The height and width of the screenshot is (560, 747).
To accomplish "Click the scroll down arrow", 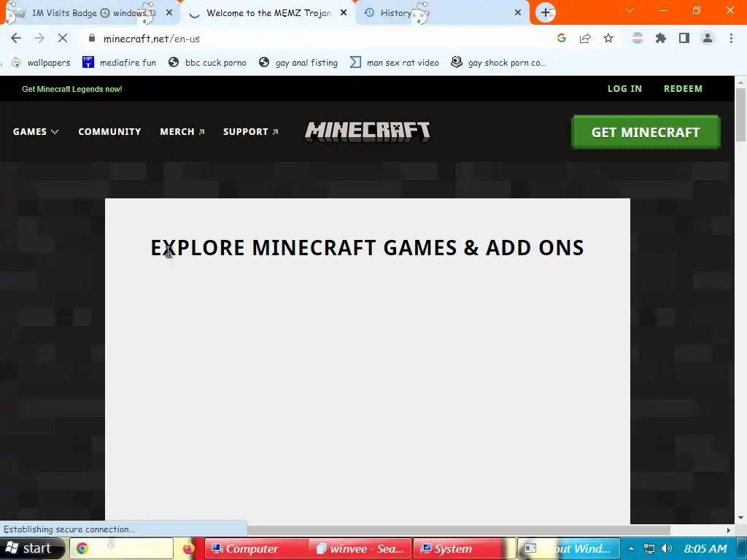I will (740, 518).
